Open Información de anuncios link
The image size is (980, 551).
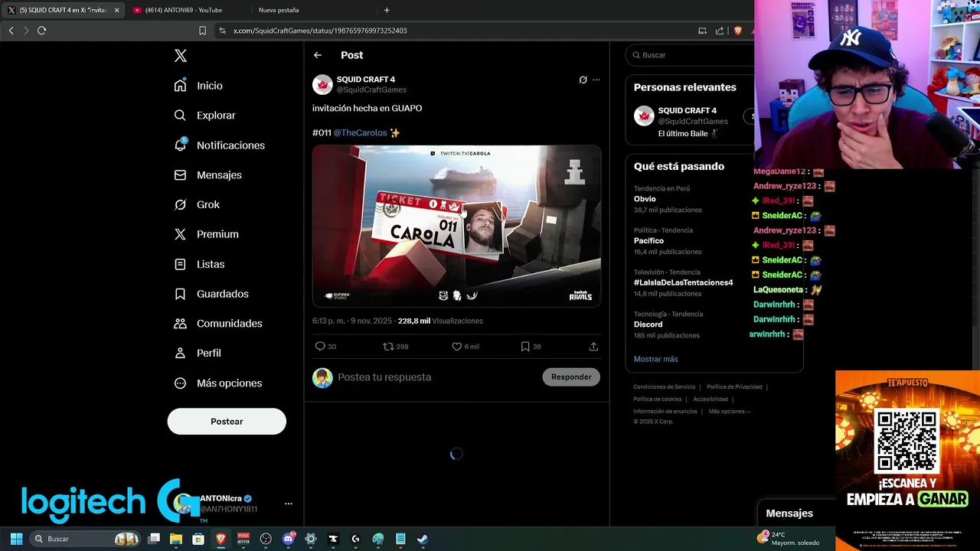click(x=665, y=412)
